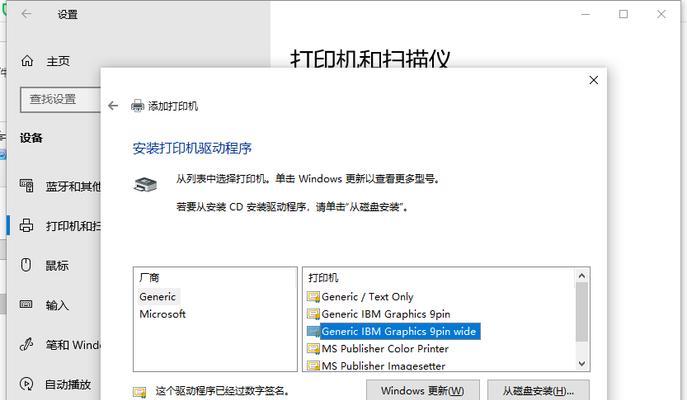687x400 pixels.
Task: Click the printer icon beside 添加打印机 title
Action: [138, 106]
